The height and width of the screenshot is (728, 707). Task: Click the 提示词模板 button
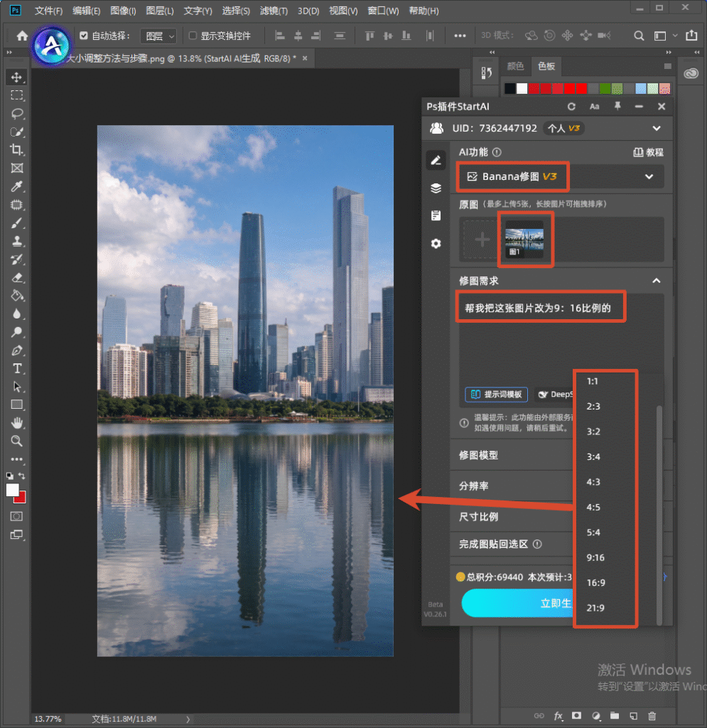point(497,394)
